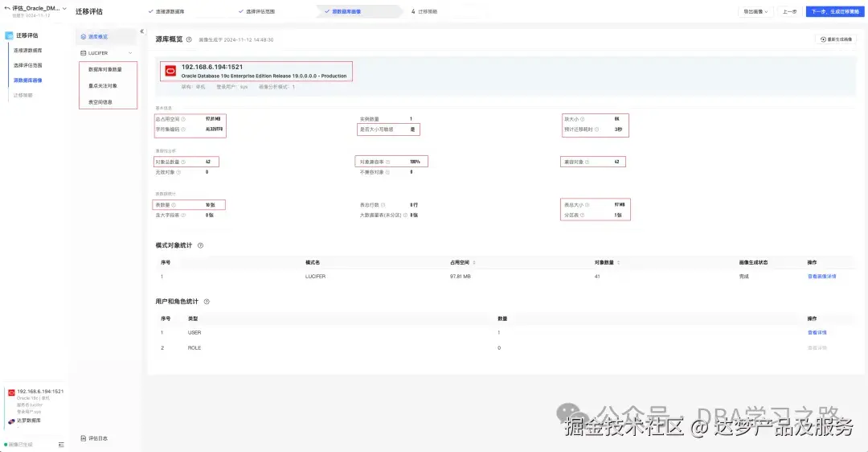
Task: Click the USER type cell in the roles table
Action: click(x=194, y=333)
